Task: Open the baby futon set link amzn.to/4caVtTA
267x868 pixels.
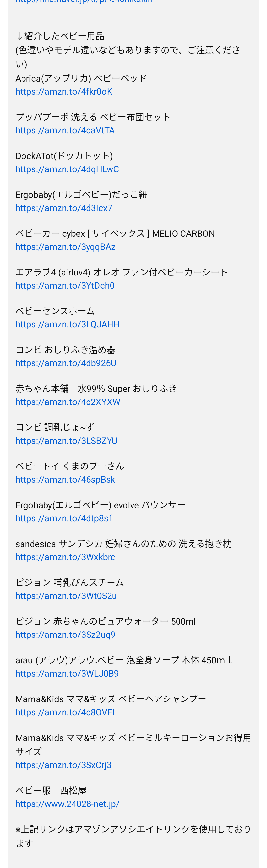Action: pyautogui.click(x=65, y=130)
